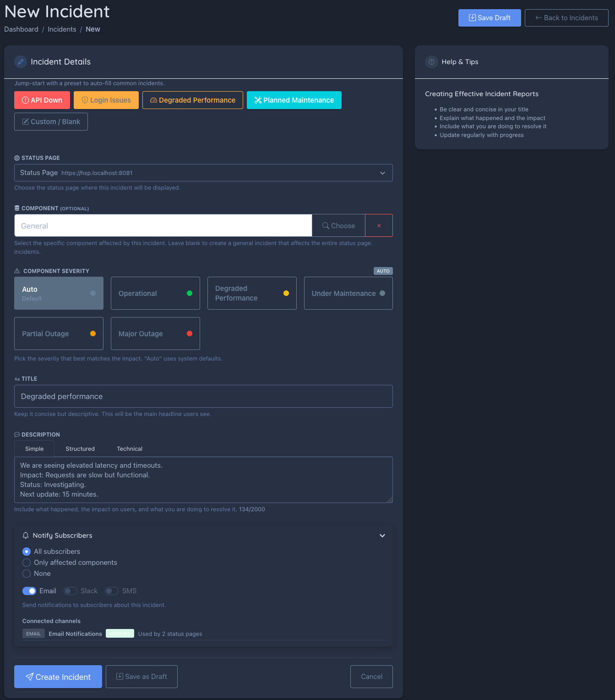615x700 pixels.
Task: Edit the incident title field
Action: coord(203,396)
